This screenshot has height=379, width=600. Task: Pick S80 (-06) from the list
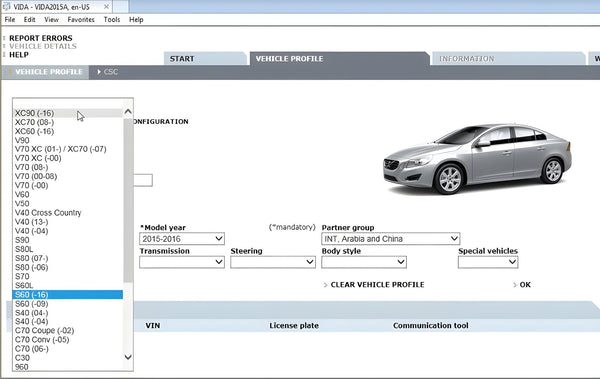68,267
